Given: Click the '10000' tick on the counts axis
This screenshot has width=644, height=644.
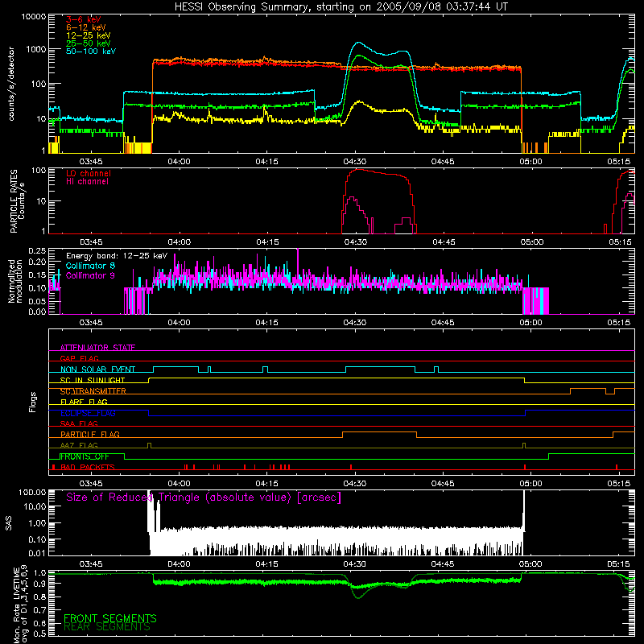Looking at the screenshot, I should 34,17.
